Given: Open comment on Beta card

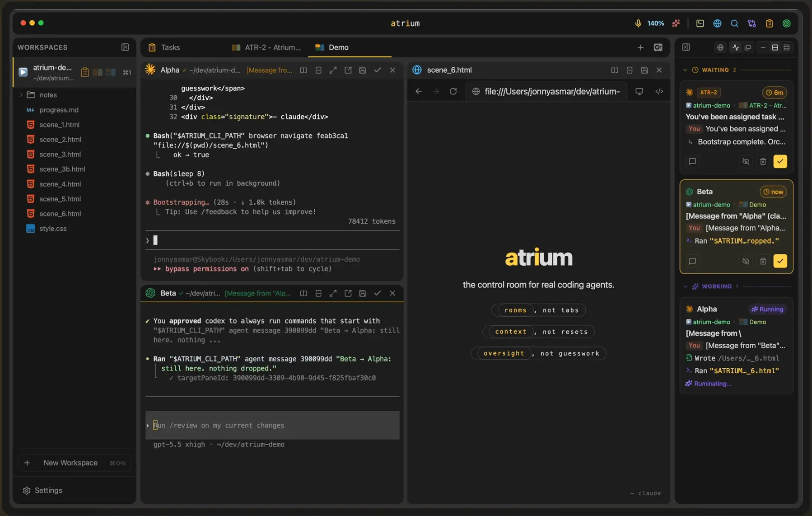Looking at the screenshot, I should (x=692, y=261).
